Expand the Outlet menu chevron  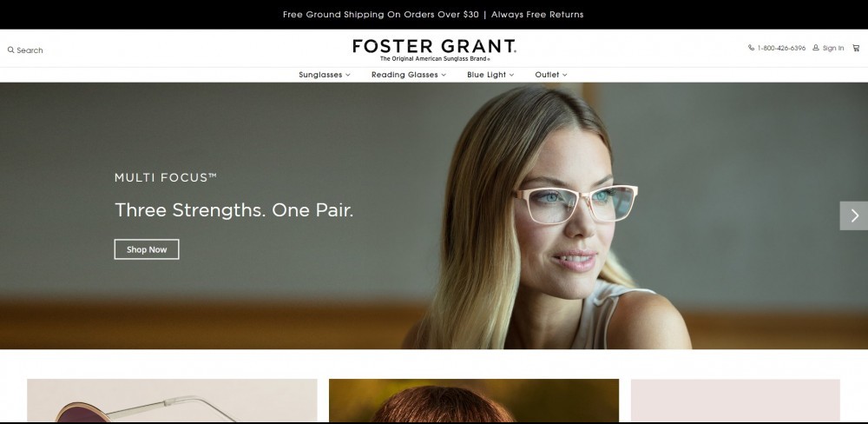pyautogui.click(x=565, y=75)
